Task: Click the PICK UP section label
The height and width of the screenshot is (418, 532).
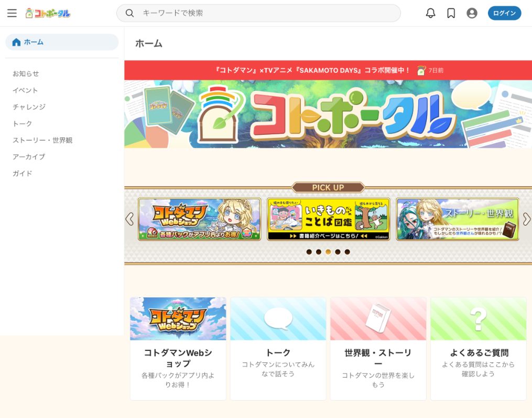Action: 328,187
